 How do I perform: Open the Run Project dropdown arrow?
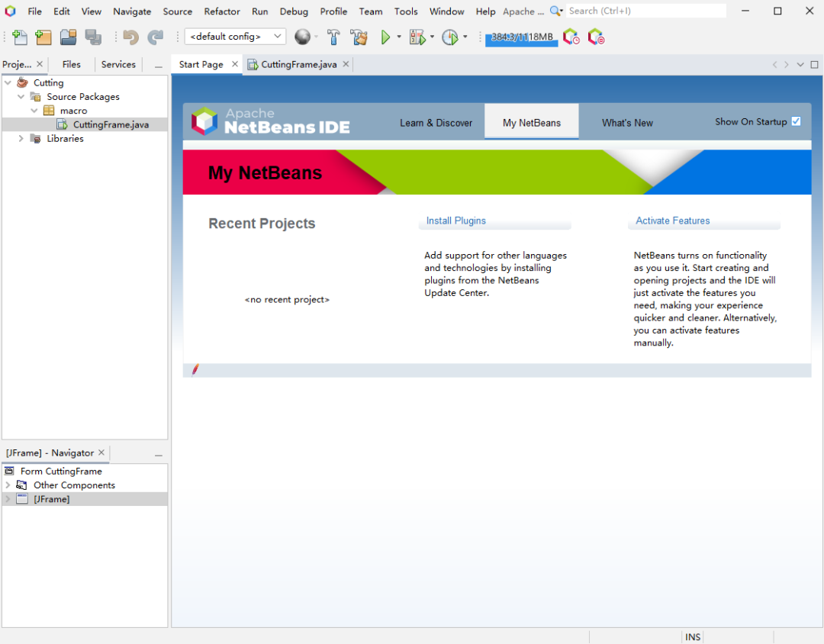pos(399,37)
